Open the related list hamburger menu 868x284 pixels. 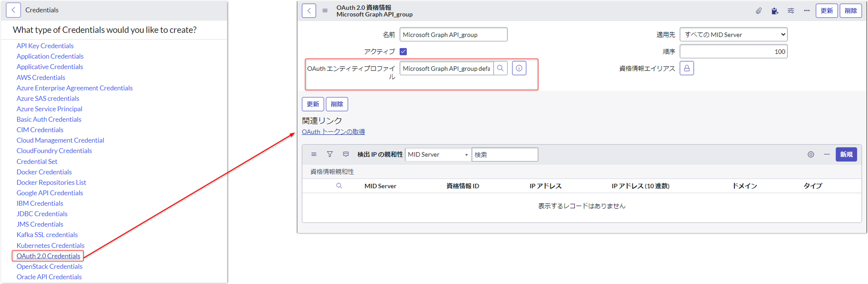pos(314,154)
